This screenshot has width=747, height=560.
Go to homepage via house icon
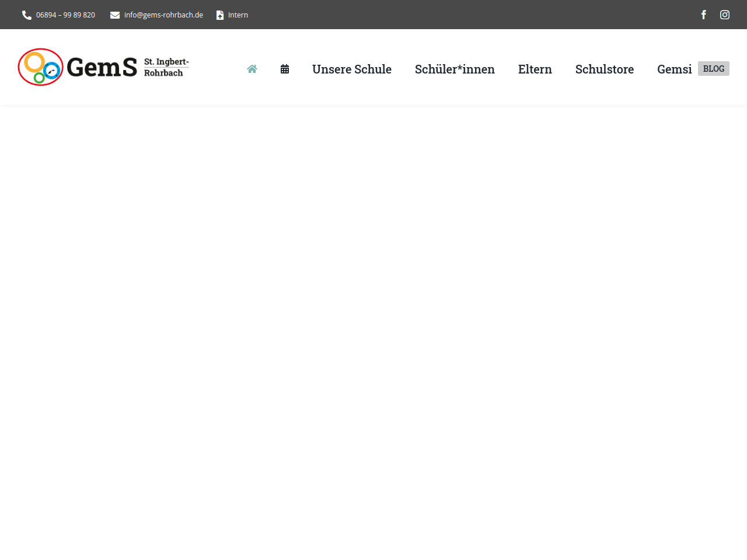pyautogui.click(x=252, y=69)
